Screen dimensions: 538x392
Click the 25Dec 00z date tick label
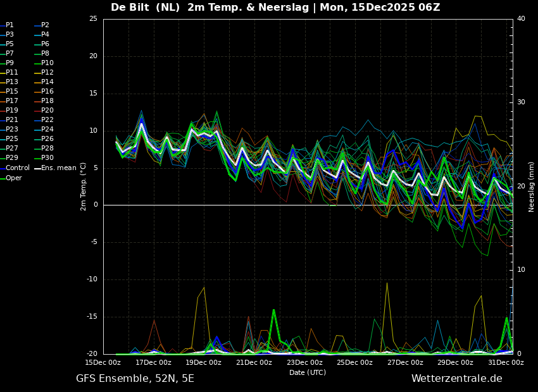coord(354,363)
